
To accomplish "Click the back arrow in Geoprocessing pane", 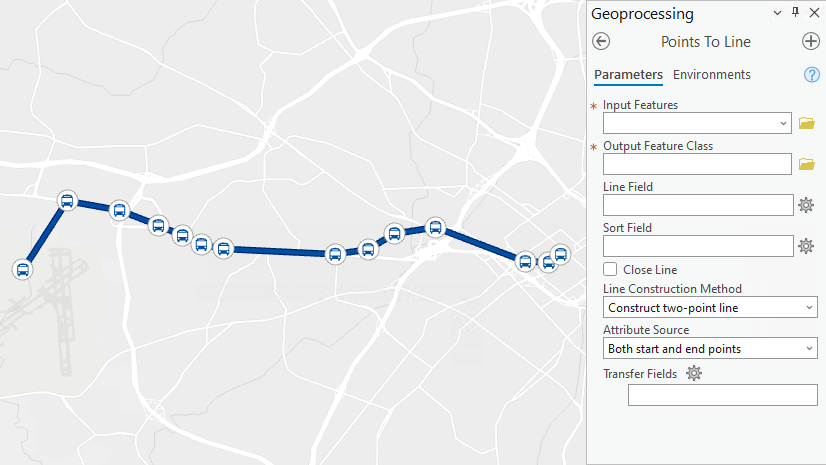I will [x=601, y=41].
